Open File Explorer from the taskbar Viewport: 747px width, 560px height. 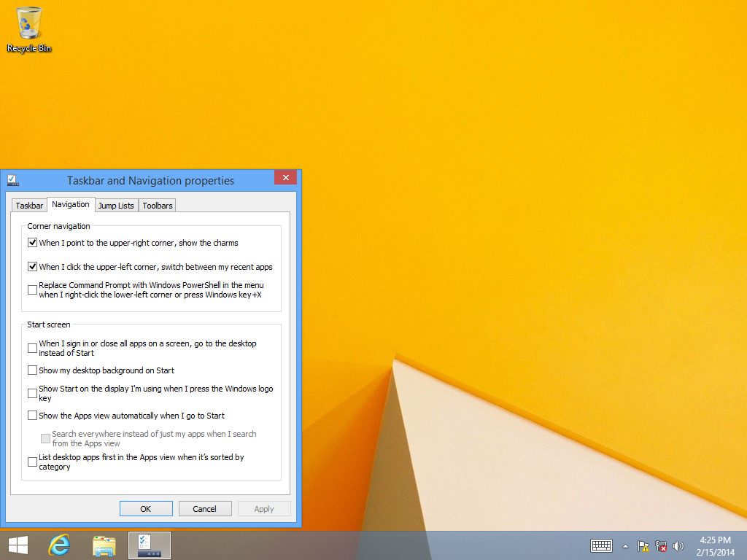(104, 545)
